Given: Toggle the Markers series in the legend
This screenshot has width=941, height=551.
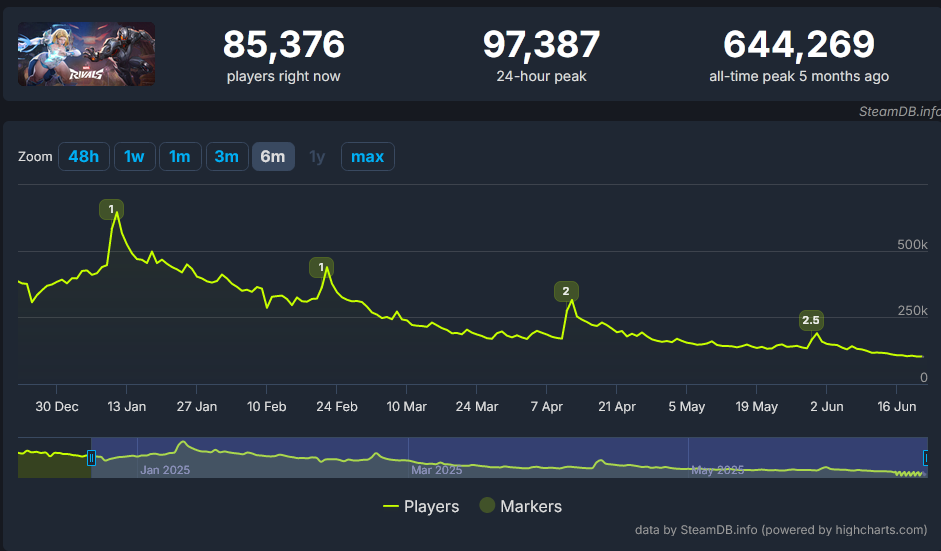Looking at the screenshot, I should coord(520,506).
